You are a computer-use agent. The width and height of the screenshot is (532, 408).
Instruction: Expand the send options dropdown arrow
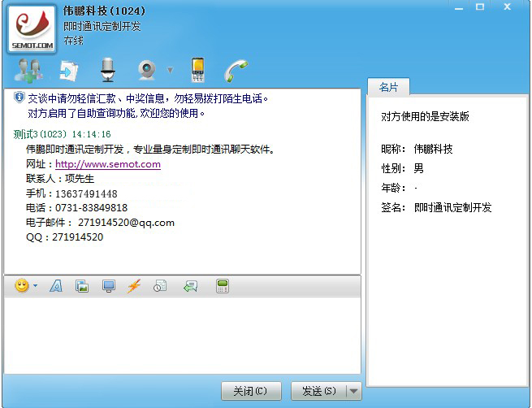coord(354,391)
